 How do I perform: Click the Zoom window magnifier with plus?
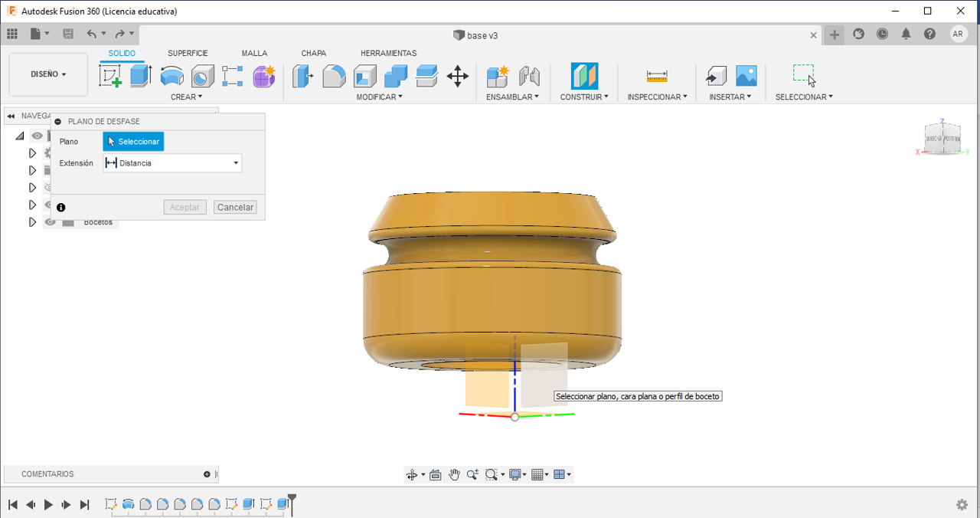click(x=472, y=474)
